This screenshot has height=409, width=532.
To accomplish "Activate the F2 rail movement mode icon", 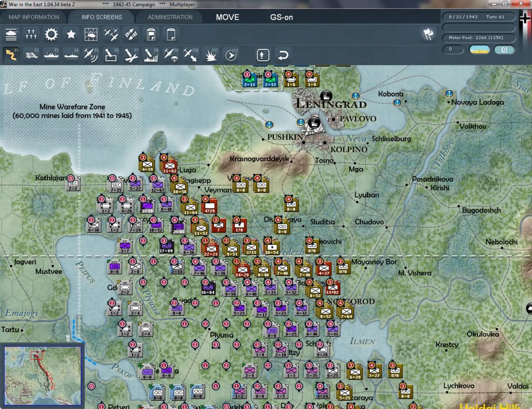I will 31,55.
